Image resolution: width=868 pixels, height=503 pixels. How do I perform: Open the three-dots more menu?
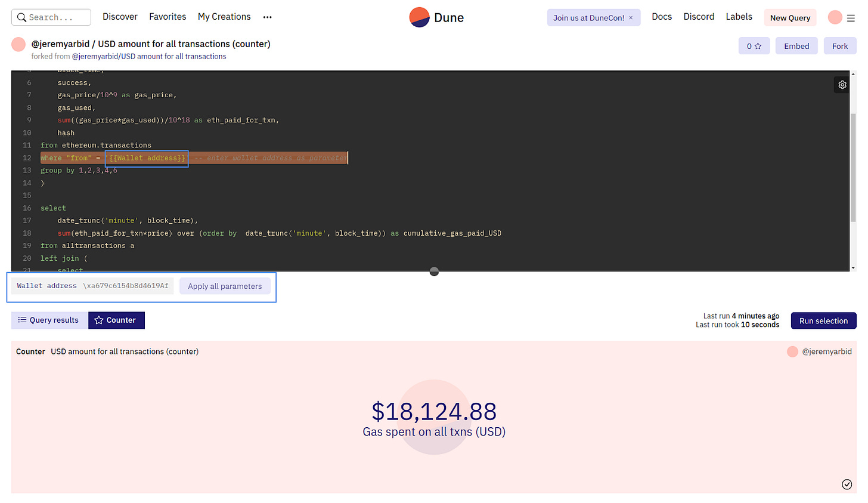[x=267, y=17]
